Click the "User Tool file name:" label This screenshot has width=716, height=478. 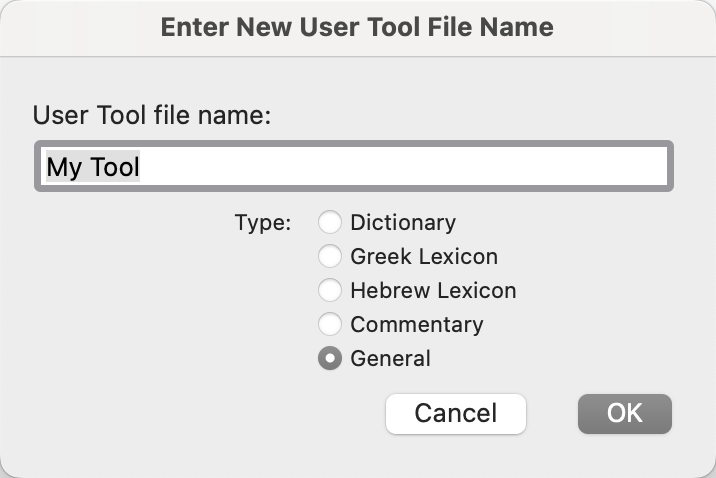[x=152, y=114]
